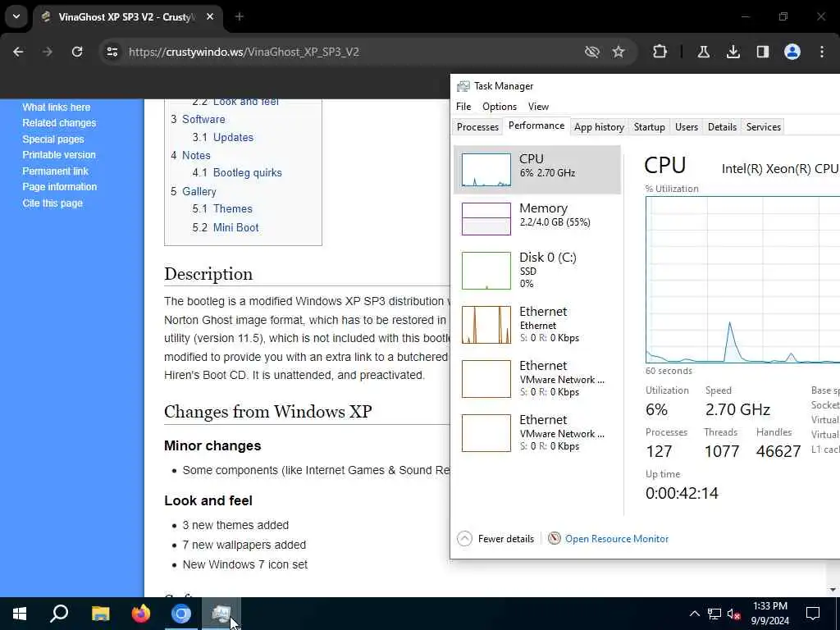Viewport: 840px width, 630px height.
Task: Jump to 3 Software in contents
Action: [x=198, y=119]
